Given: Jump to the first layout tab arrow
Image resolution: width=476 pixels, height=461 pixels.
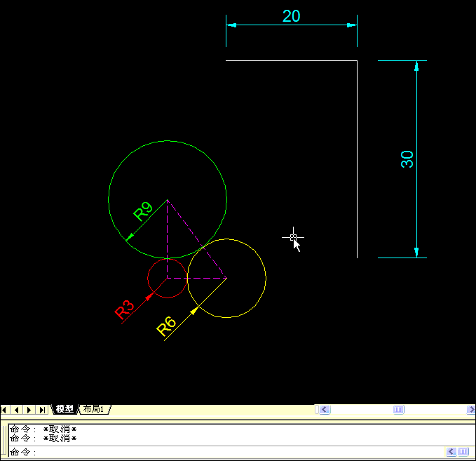Looking at the screenshot, I should pyautogui.click(x=5, y=409).
